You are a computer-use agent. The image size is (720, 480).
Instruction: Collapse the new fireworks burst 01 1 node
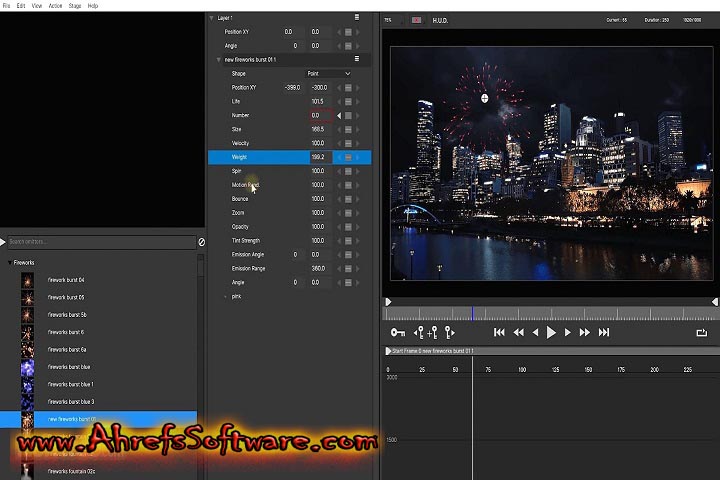coord(219,60)
